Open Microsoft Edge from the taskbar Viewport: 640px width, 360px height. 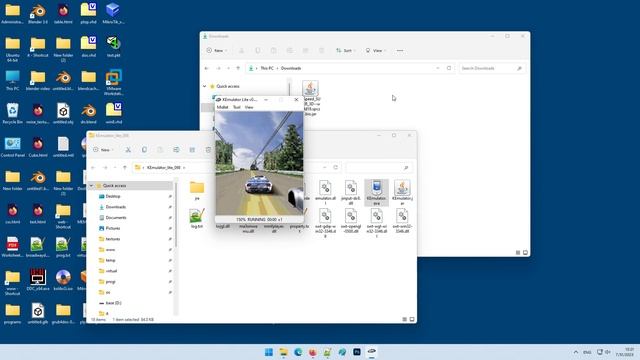tap(298, 352)
